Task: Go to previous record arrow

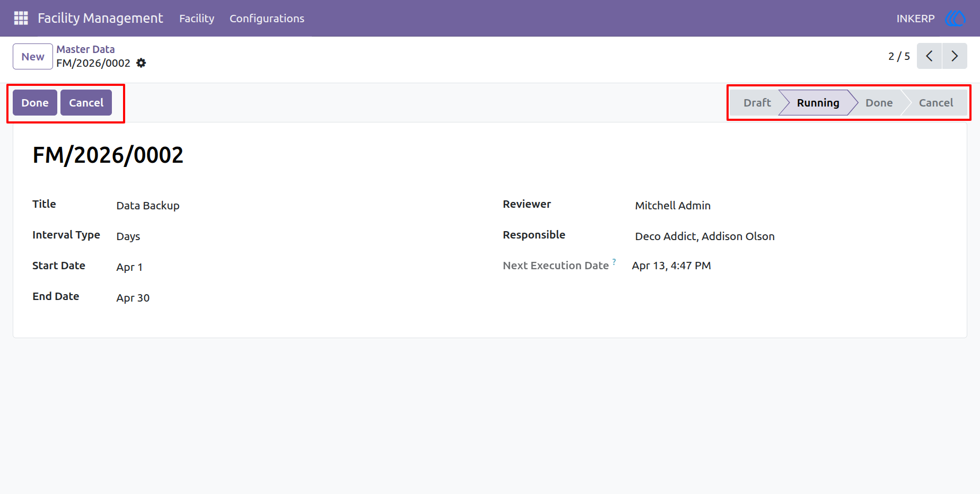Action: [x=929, y=56]
